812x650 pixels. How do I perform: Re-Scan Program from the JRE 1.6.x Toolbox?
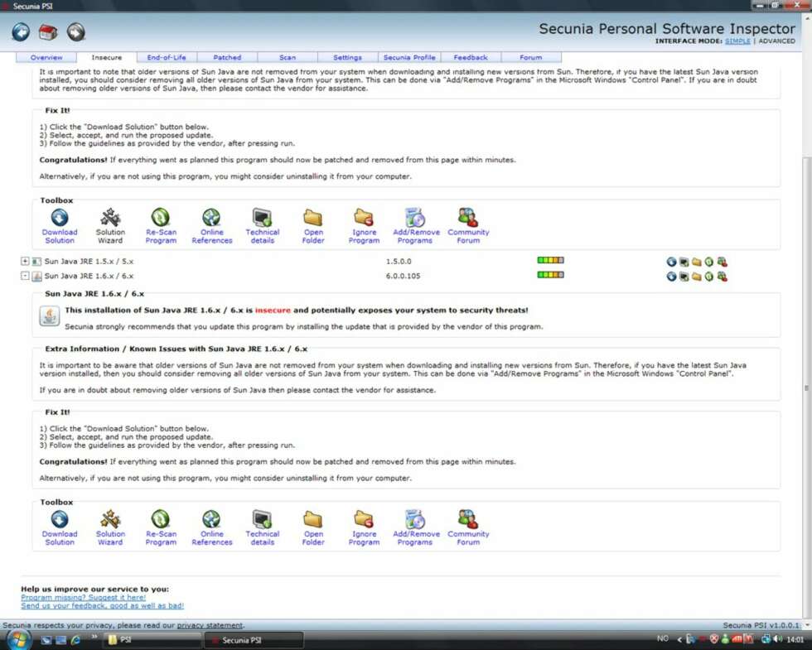pyautogui.click(x=161, y=528)
